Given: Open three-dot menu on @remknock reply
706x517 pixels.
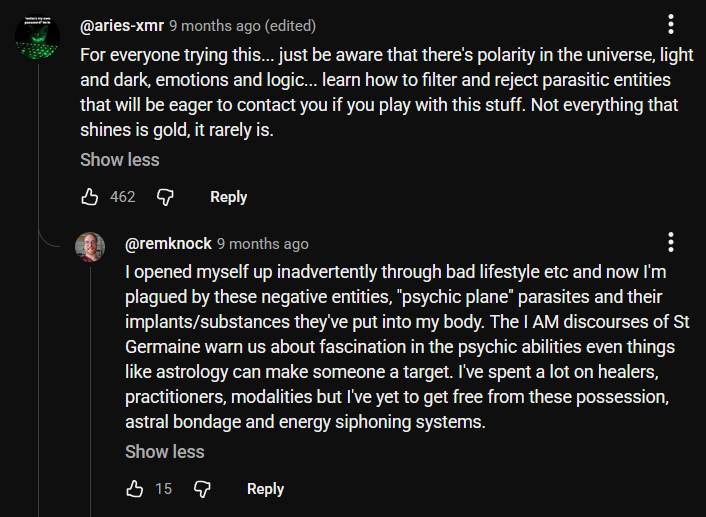Looking at the screenshot, I should (671, 242).
